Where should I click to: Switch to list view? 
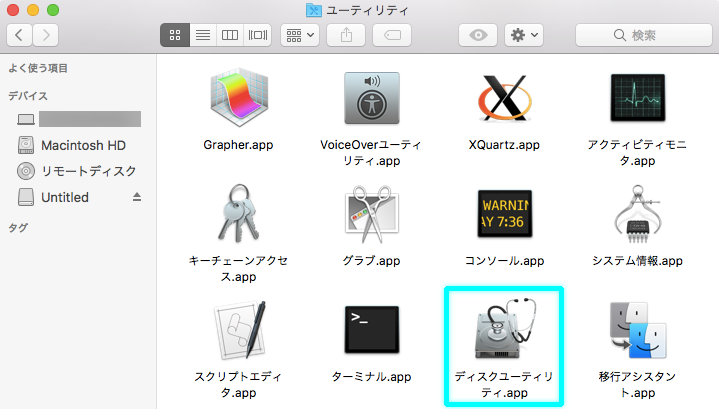click(x=203, y=35)
